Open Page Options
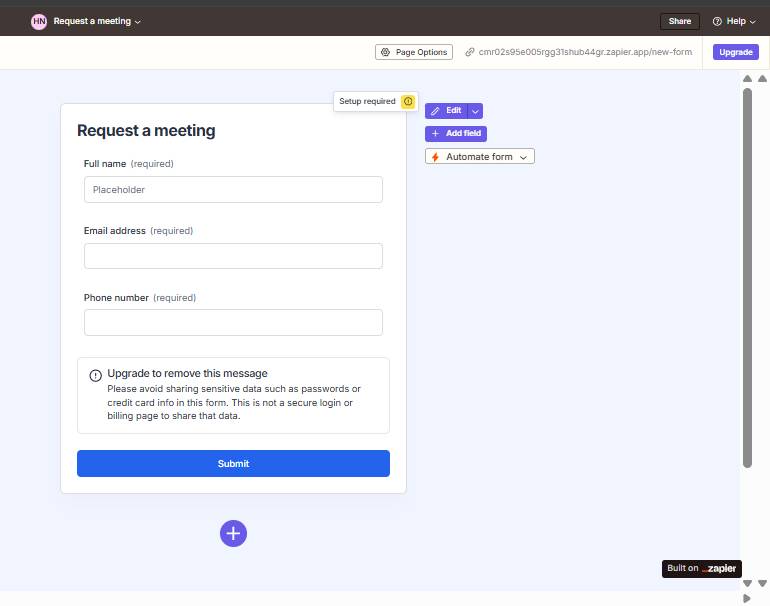The height and width of the screenshot is (606, 770). [414, 52]
